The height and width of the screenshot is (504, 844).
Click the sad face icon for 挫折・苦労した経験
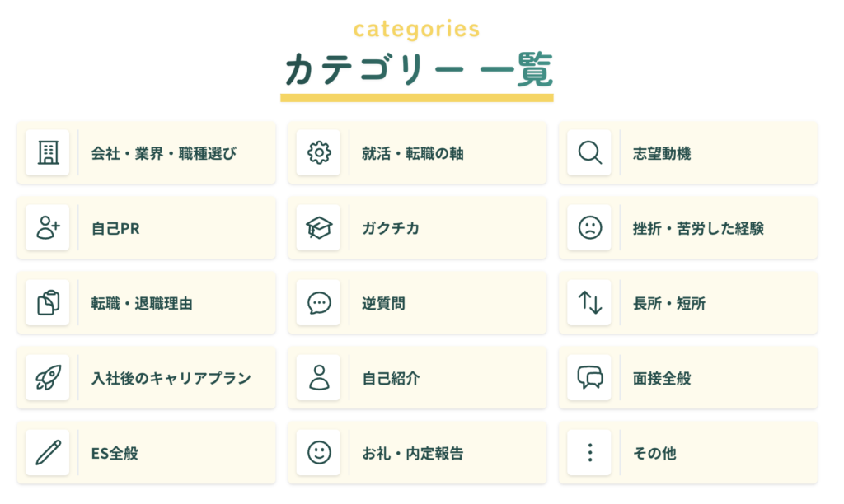[590, 228]
